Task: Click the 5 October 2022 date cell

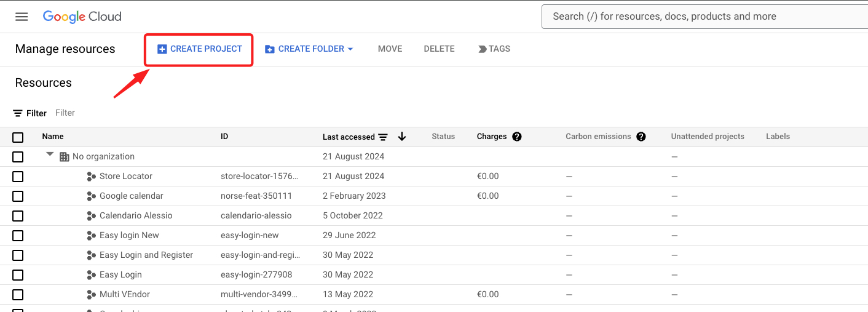Action: 353,216
